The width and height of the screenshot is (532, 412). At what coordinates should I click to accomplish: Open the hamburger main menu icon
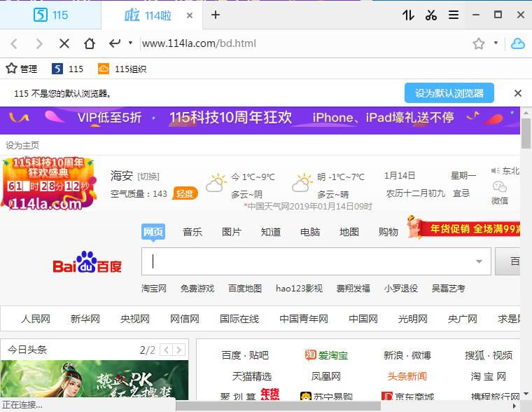click(x=454, y=15)
